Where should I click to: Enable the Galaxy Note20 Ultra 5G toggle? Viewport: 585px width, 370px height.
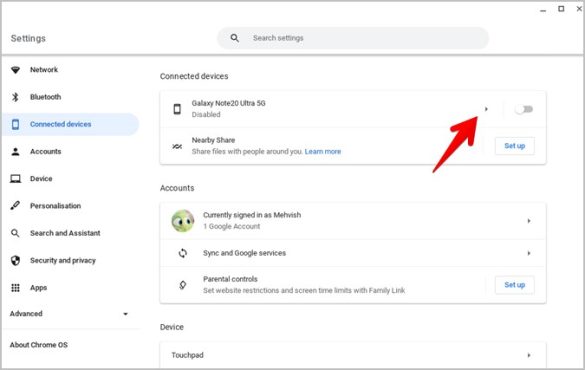pyautogui.click(x=524, y=109)
